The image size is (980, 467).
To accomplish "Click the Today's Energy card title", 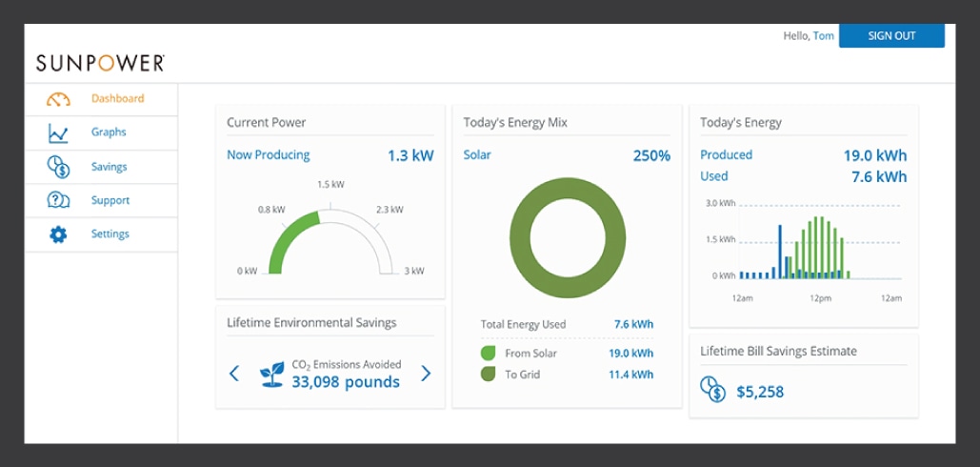I will click(741, 123).
